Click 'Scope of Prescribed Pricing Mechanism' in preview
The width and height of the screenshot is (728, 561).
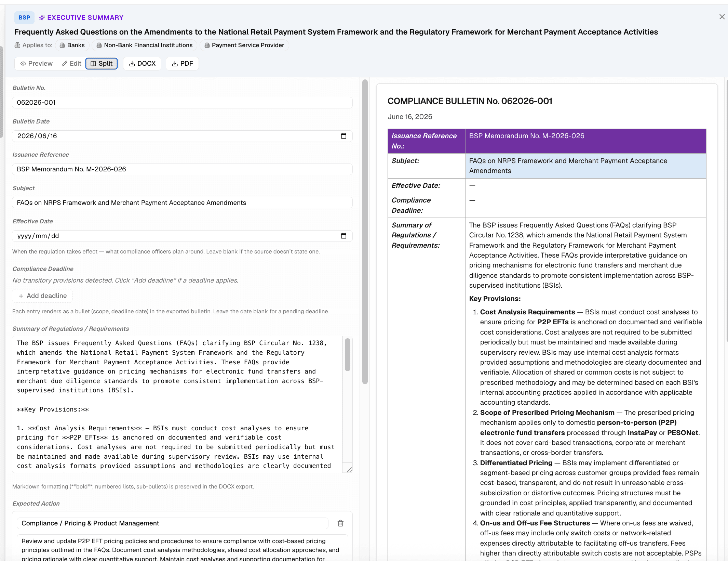pos(547,413)
